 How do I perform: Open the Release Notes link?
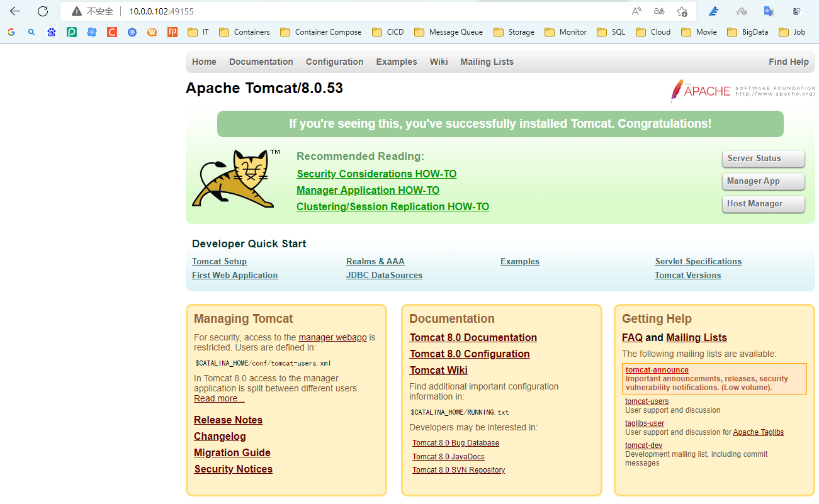[228, 420]
